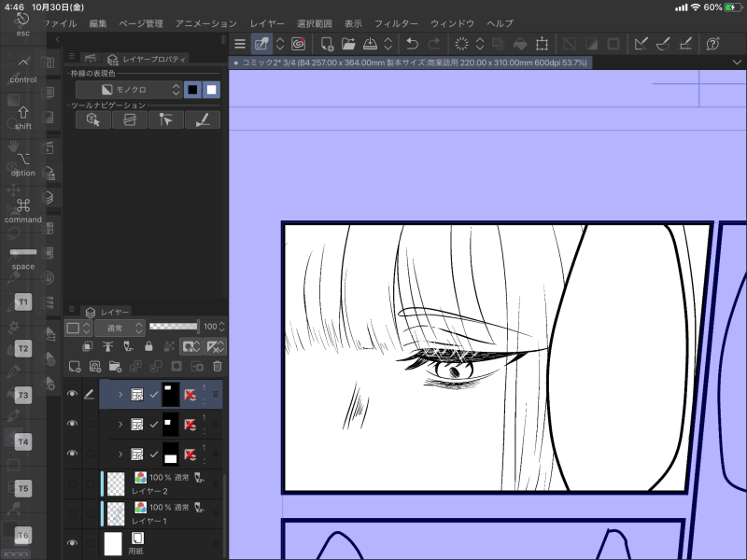747x560 pixels.
Task: Hide the second frame folder layer
Action: tap(72, 424)
